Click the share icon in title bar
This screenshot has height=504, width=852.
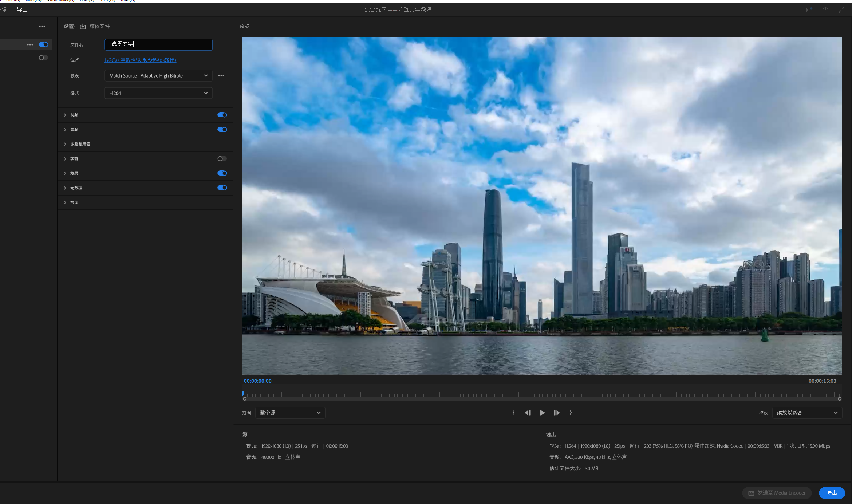click(825, 10)
